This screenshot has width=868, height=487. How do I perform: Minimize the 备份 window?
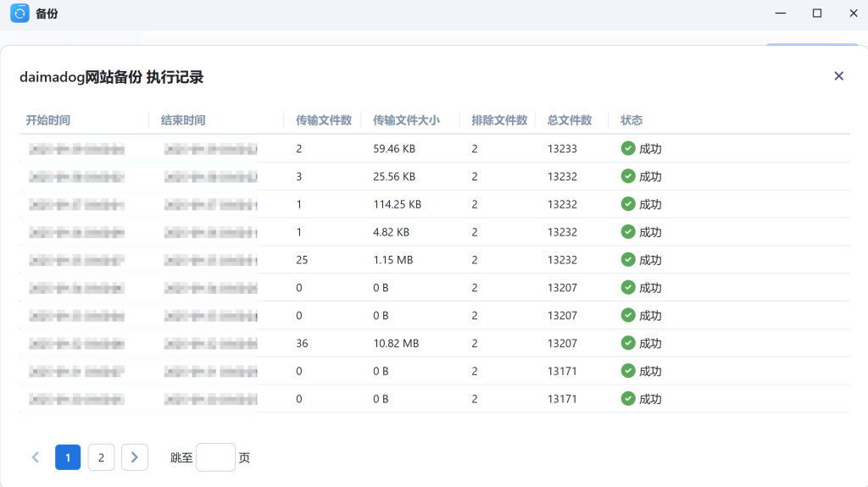[x=779, y=14]
